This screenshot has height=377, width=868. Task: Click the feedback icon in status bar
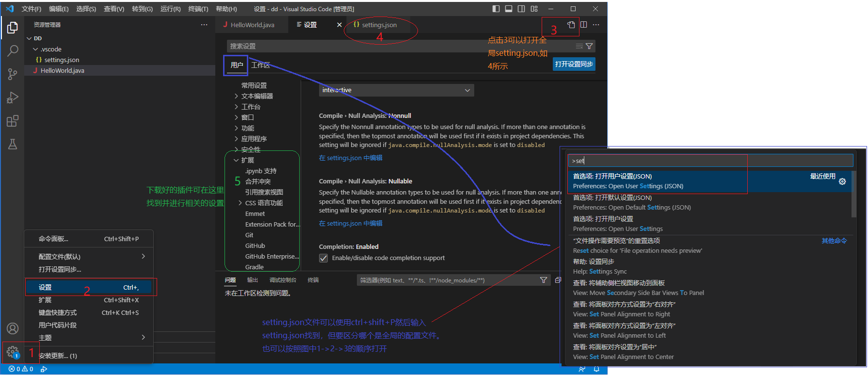[x=582, y=369]
